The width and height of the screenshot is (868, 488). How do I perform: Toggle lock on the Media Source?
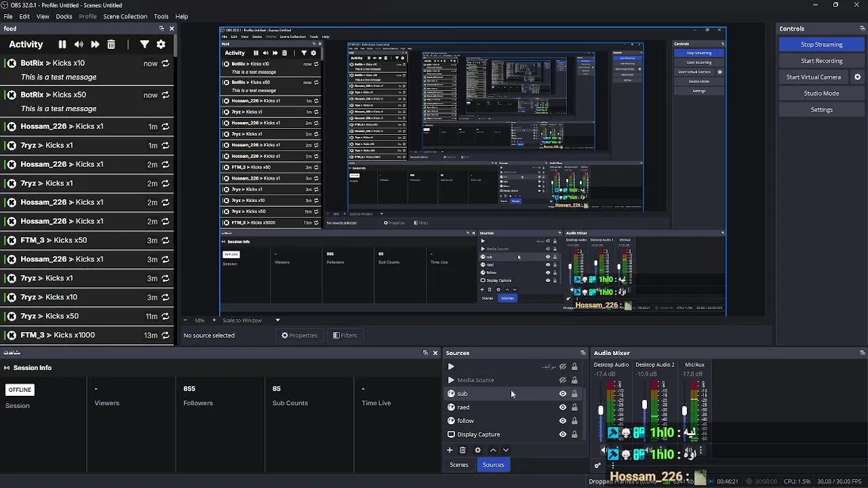coord(574,380)
